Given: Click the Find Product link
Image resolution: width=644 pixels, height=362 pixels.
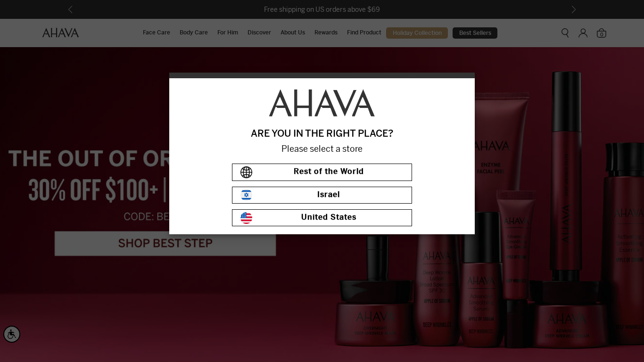Looking at the screenshot, I should pyautogui.click(x=364, y=33).
